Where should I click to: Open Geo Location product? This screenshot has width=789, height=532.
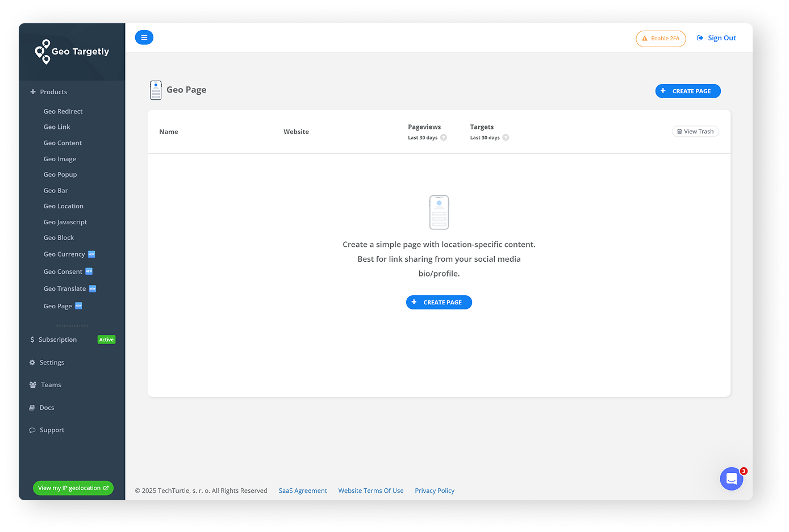point(64,206)
